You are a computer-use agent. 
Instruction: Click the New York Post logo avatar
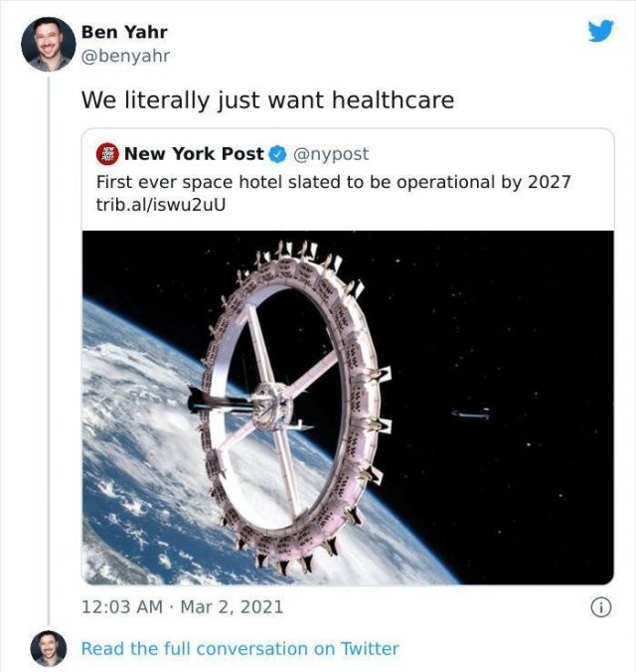(107, 154)
